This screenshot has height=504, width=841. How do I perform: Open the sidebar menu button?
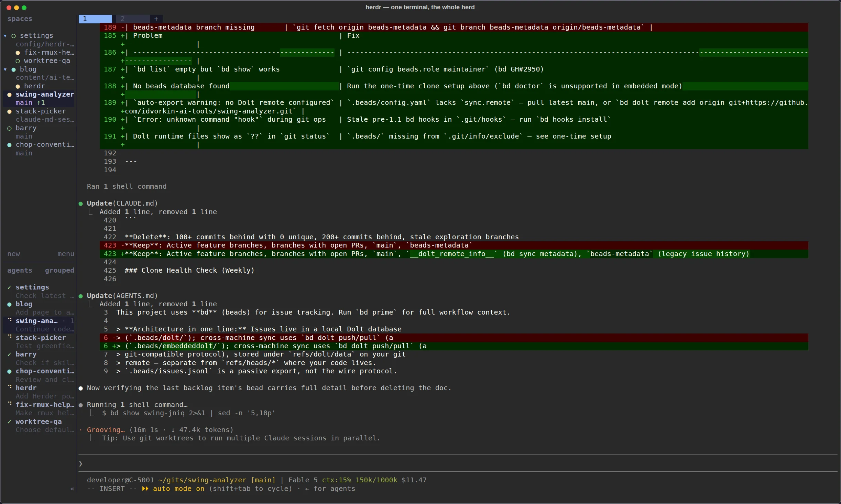coord(66,254)
